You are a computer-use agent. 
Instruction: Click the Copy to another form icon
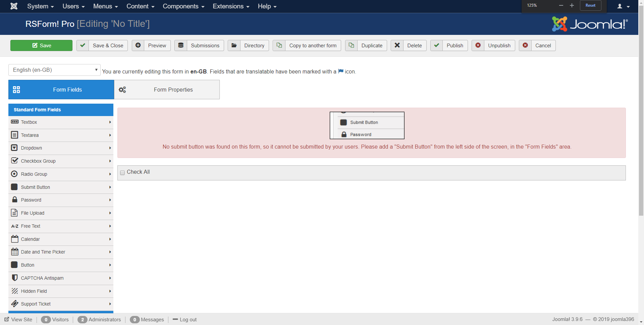[279, 45]
